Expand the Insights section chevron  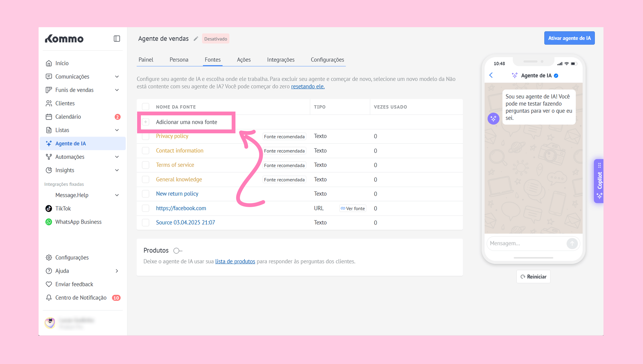117,170
